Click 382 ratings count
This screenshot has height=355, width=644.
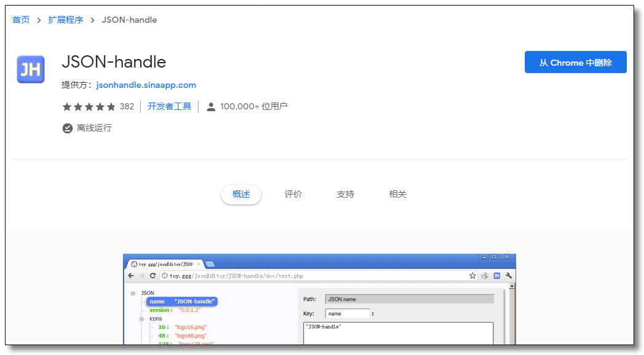pos(127,107)
